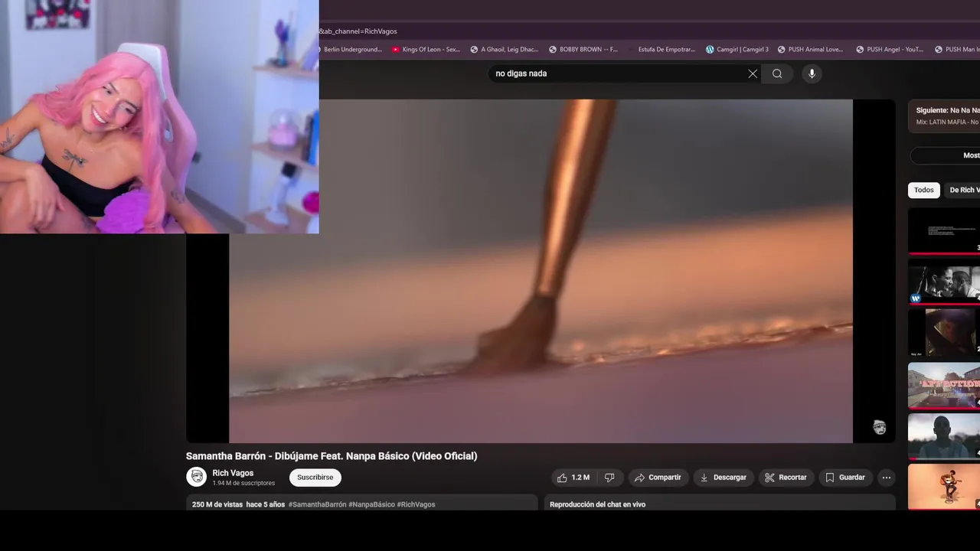
Task: Click the Mix: LATIN MAFIA subtitle text
Action: point(948,122)
